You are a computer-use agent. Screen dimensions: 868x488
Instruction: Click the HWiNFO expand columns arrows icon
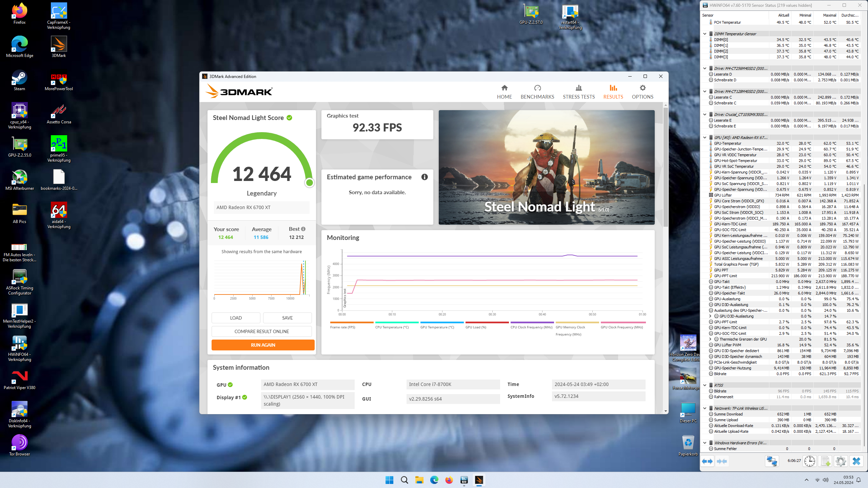click(x=707, y=461)
